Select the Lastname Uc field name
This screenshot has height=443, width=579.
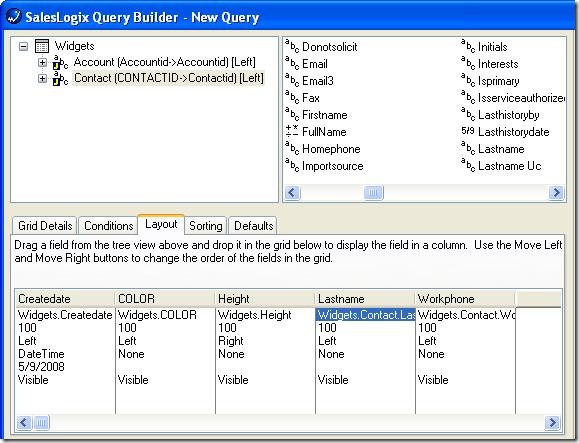[x=510, y=166]
